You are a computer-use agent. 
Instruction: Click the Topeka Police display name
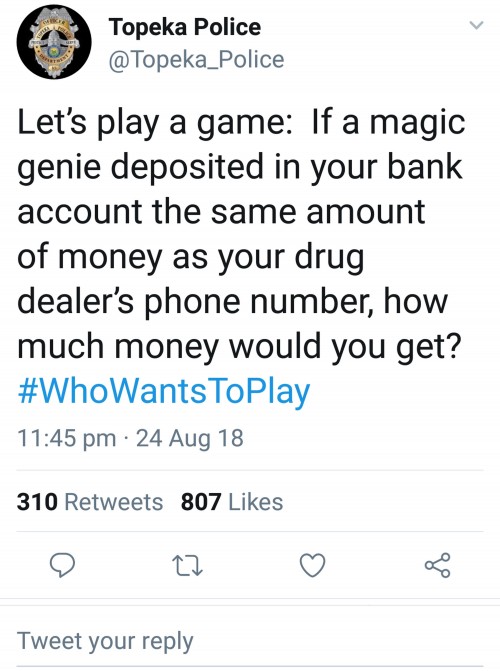pos(185,27)
